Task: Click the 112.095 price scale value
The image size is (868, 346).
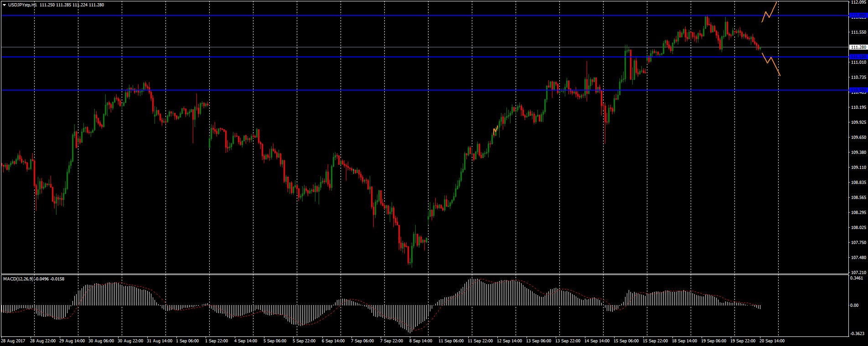Action: [x=858, y=3]
